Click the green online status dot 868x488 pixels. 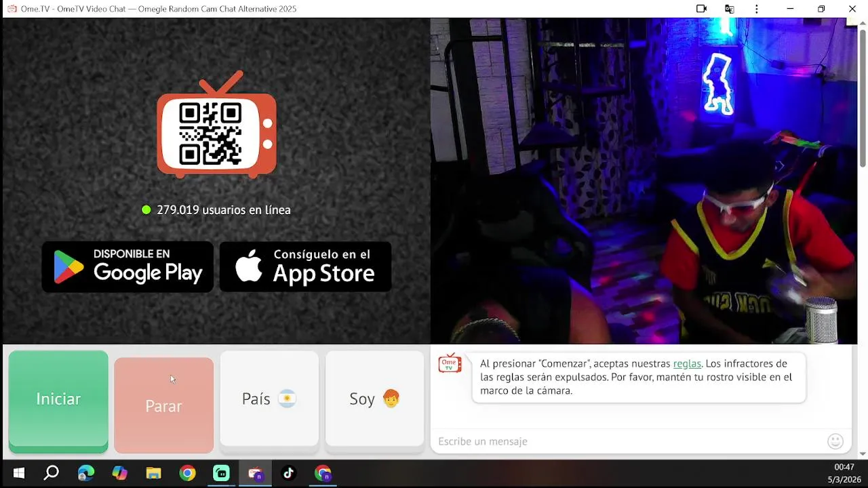pyautogui.click(x=146, y=210)
